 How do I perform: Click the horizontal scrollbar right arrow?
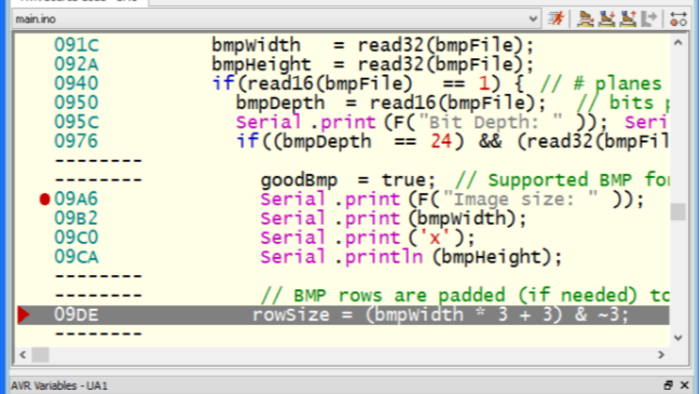pos(661,355)
